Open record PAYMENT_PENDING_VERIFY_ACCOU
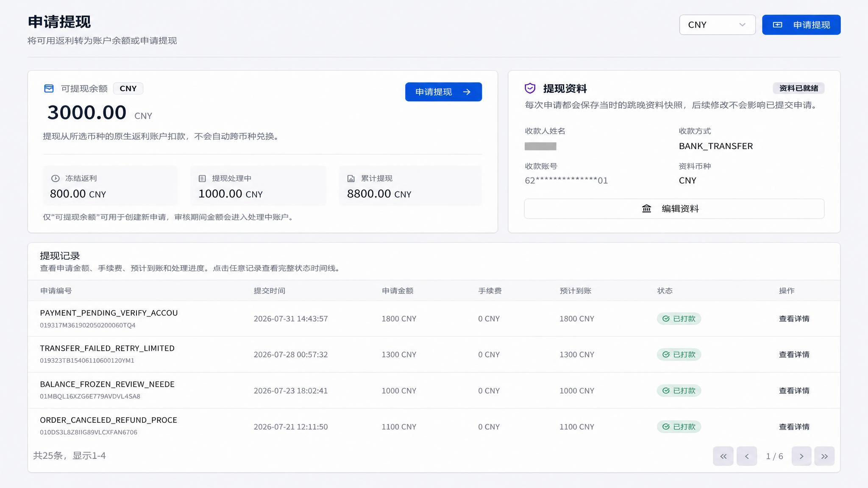The image size is (868, 488). click(109, 313)
